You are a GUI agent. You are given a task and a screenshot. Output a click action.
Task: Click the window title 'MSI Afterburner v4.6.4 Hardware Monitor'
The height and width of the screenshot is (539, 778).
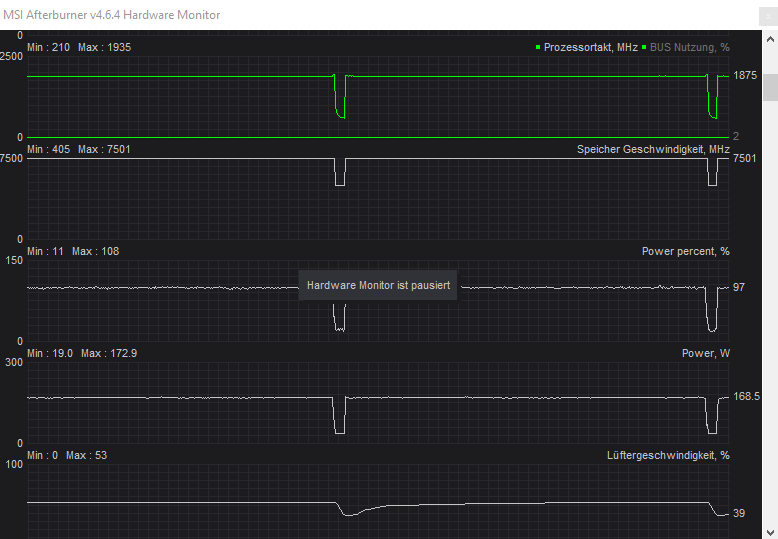(x=112, y=15)
